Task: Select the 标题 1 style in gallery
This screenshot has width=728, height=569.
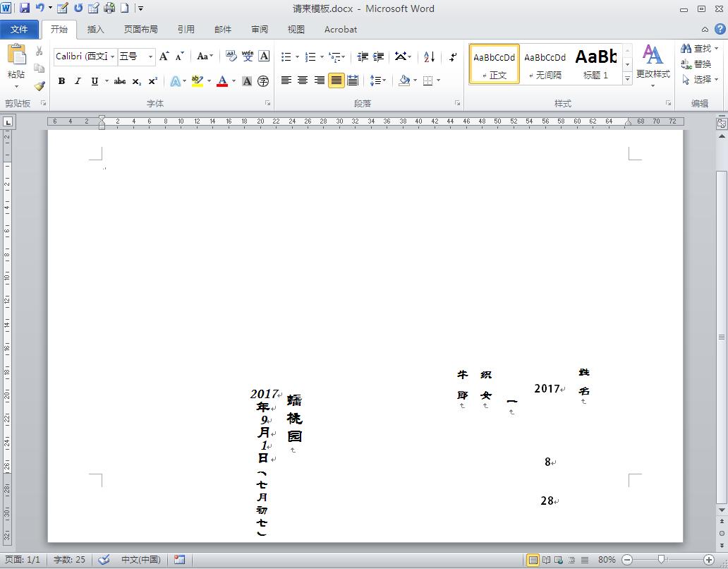Action: pyautogui.click(x=595, y=64)
